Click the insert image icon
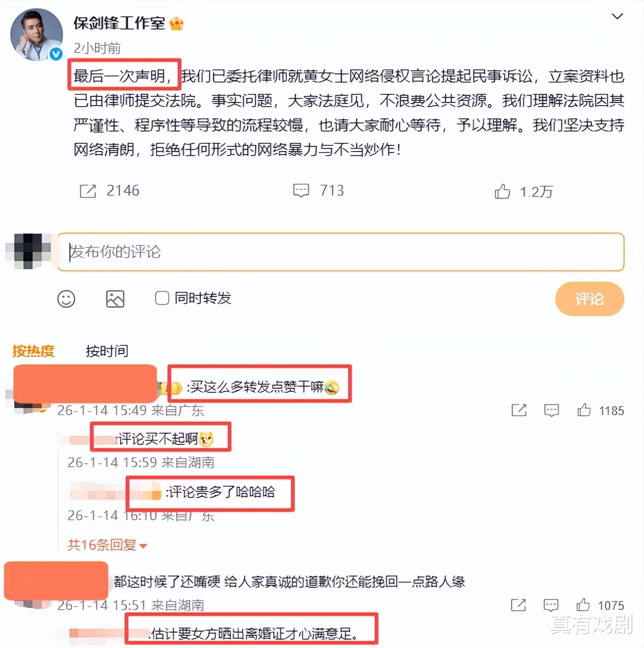Screen dimensions: 644x648 pyautogui.click(x=115, y=298)
